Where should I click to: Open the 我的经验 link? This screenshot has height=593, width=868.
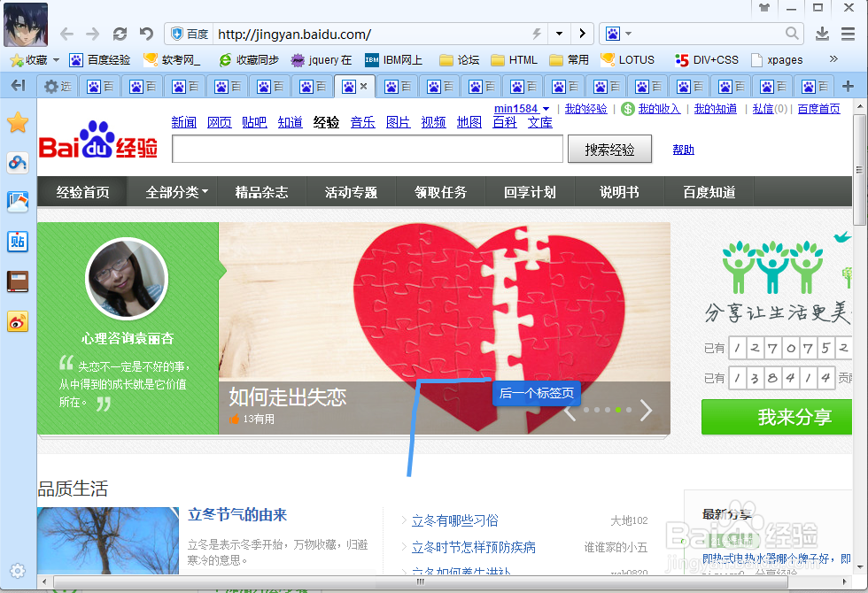coord(585,109)
